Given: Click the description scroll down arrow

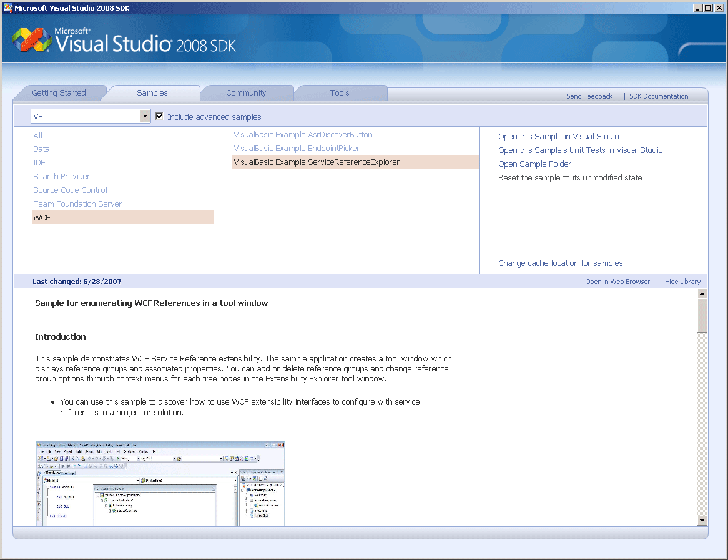Looking at the screenshot, I should tap(702, 521).
